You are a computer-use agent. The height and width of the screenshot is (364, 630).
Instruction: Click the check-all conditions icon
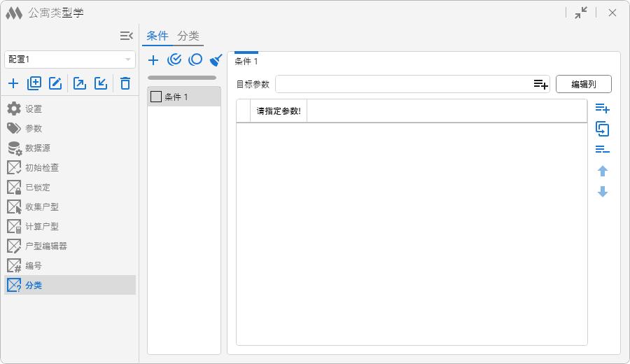click(175, 60)
